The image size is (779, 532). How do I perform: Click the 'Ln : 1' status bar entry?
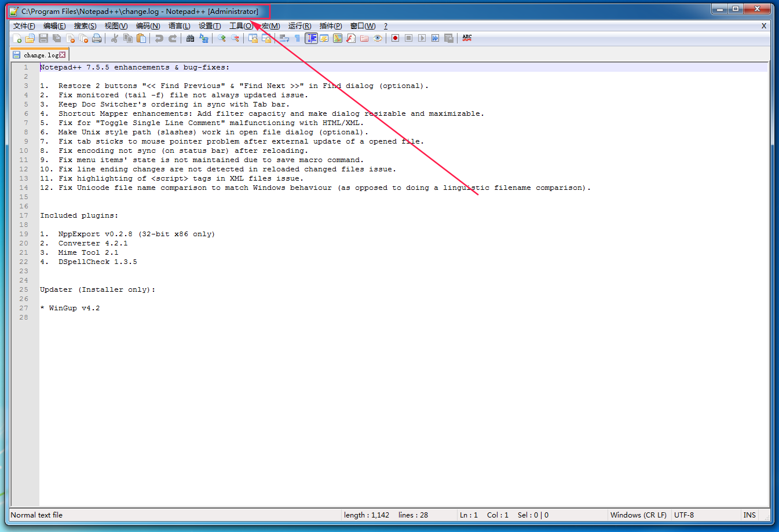(469, 515)
